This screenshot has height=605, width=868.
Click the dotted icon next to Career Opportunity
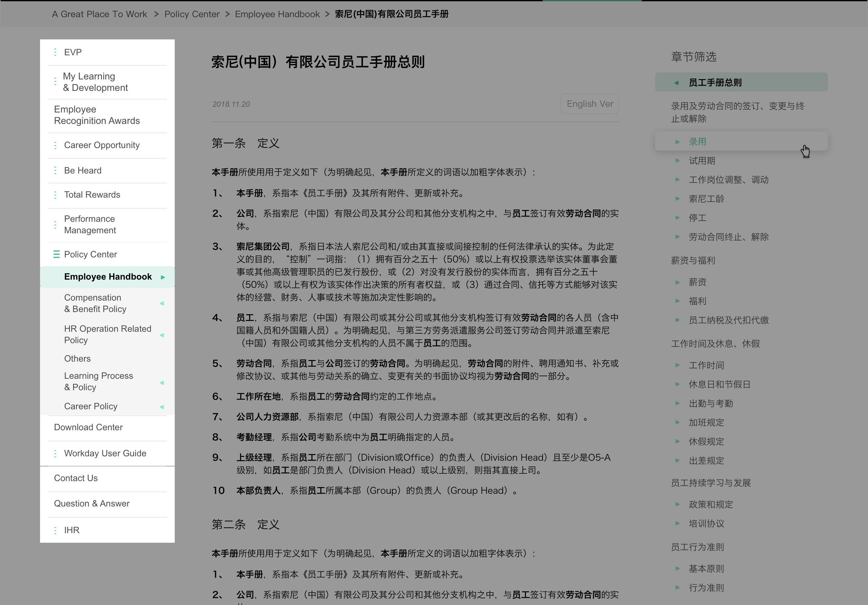click(55, 145)
